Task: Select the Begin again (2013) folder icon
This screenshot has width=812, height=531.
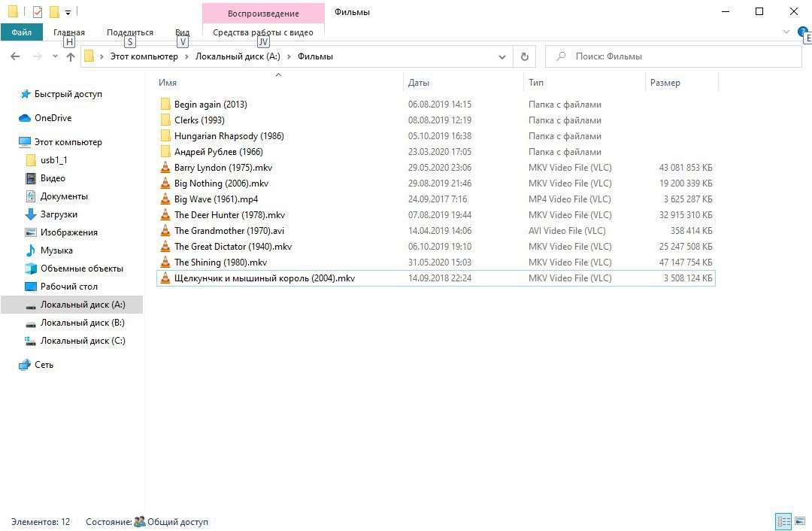Action: point(165,104)
